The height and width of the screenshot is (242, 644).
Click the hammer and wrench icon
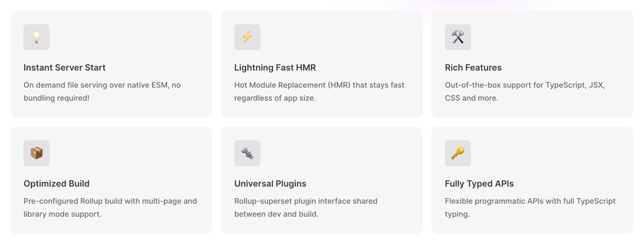click(458, 37)
